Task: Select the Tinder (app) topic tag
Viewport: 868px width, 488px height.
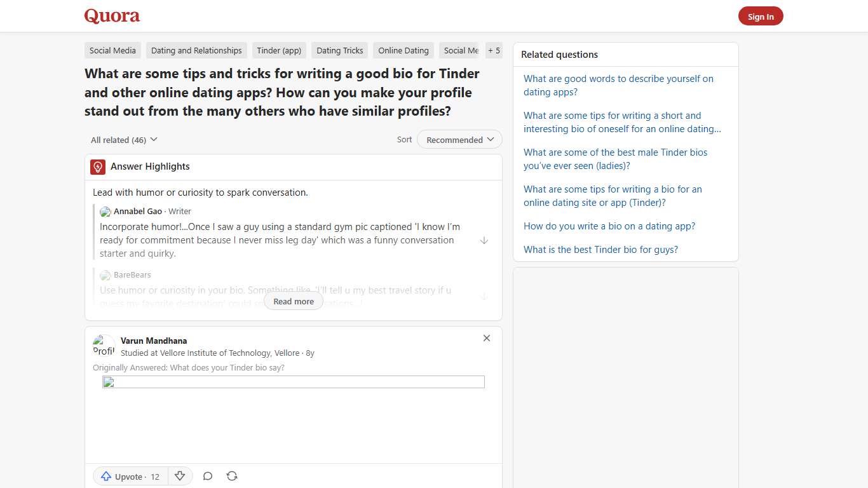Action: (278, 50)
